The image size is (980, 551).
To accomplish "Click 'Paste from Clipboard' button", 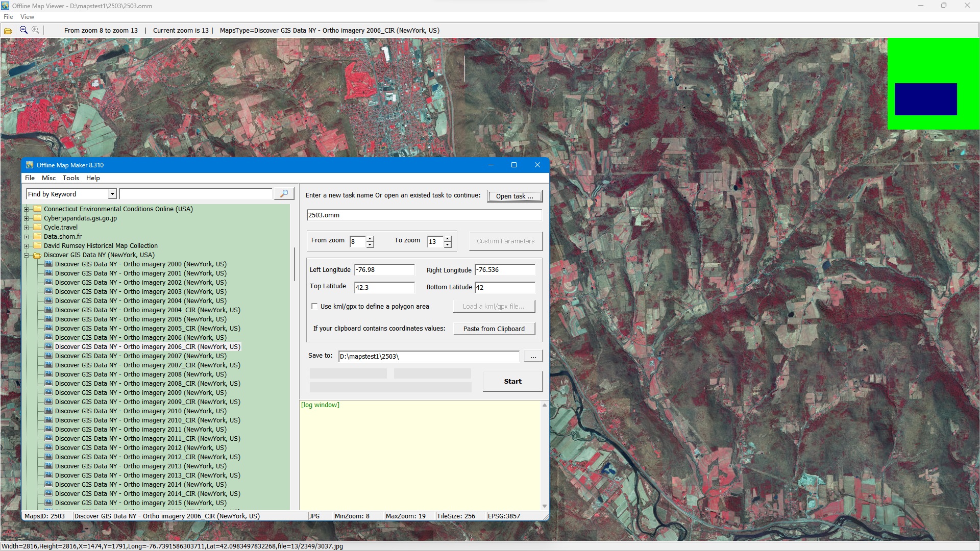I will tap(494, 329).
